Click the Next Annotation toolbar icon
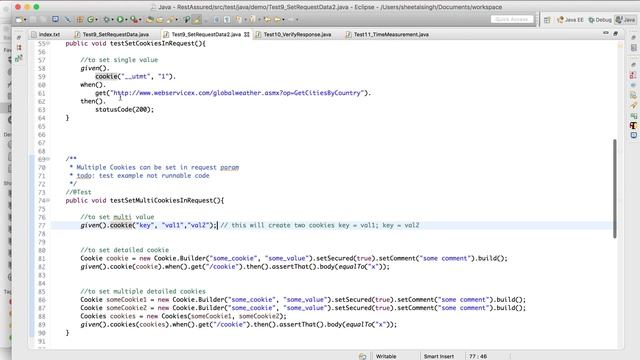The width and height of the screenshot is (640, 360). (x=238, y=20)
